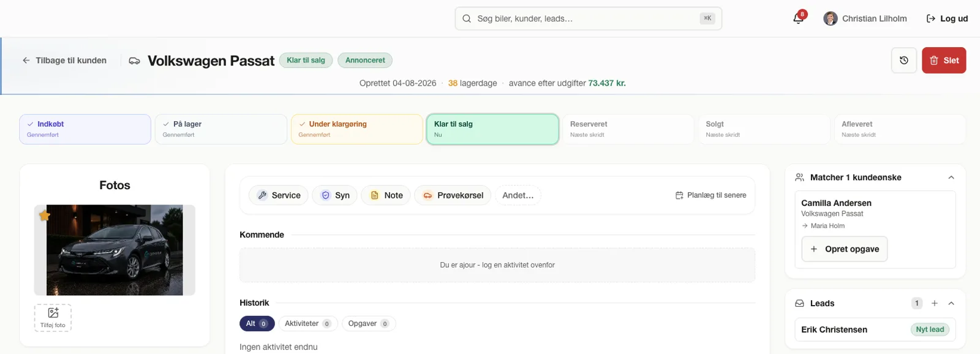The image size is (980, 354).
Task: Focus the Søg biler, kunder, leads search field
Action: tap(589, 18)
